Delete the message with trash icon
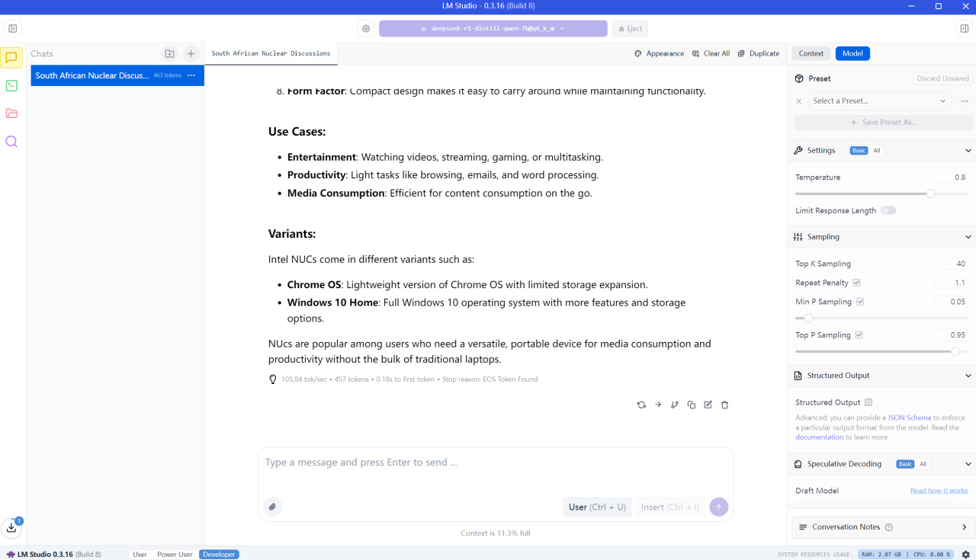The width and height of the screenshot is (976, 560). point(724,405)
